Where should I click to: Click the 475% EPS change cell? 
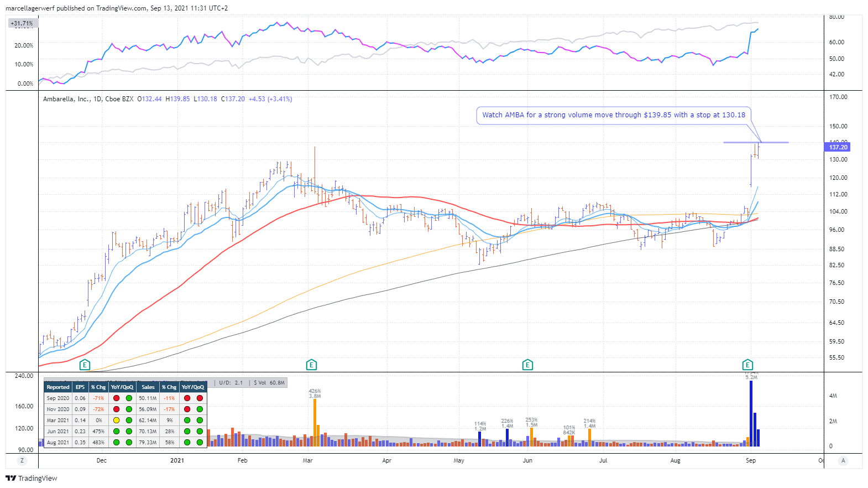click(98, 432)
